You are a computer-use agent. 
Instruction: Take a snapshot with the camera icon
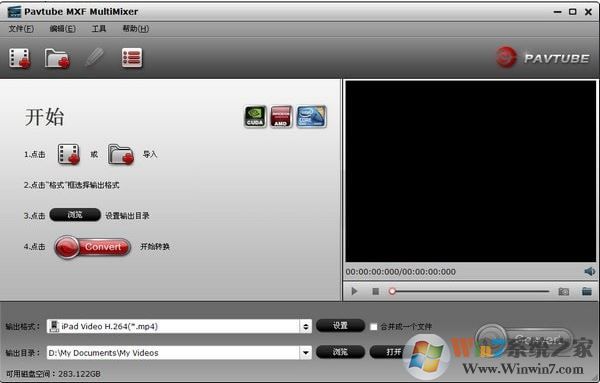[564, 292]
